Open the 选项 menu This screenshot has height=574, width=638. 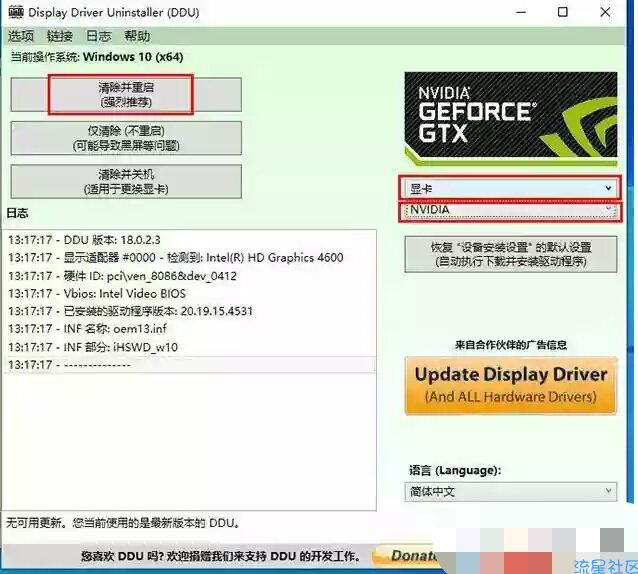(x=21, y=36)
